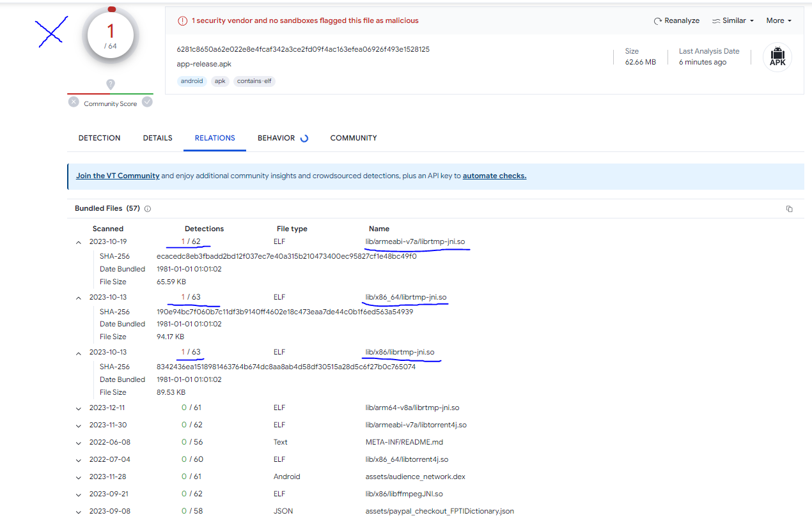
Task: Click the Bundled Files info icon
Action: coord(148,209)
